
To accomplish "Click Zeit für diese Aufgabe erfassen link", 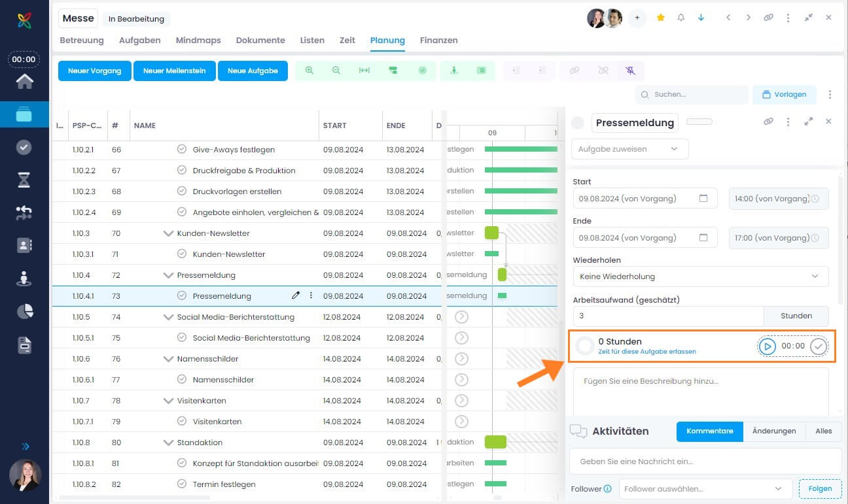I will click(x=647, y=352).
